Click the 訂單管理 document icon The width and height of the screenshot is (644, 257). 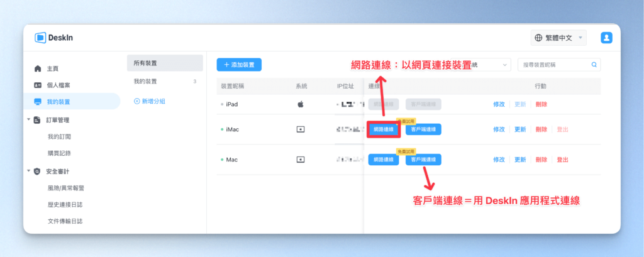[x=37, y=120]
